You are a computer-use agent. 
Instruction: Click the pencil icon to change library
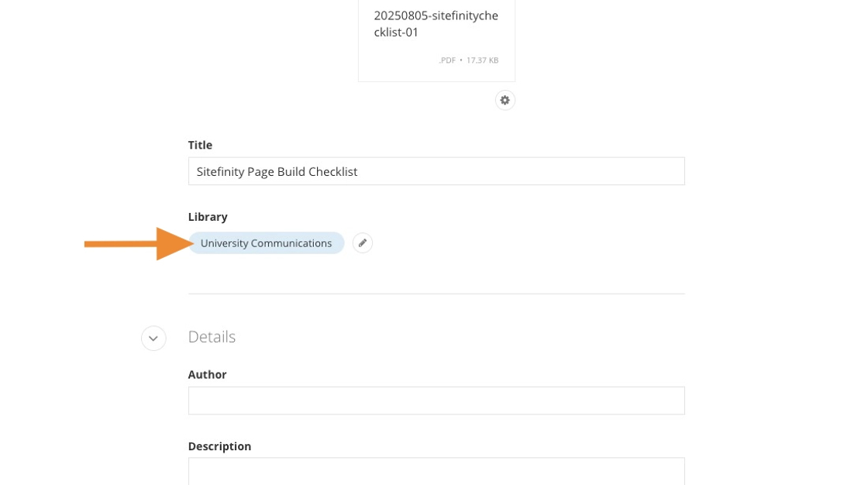point(363,243)
